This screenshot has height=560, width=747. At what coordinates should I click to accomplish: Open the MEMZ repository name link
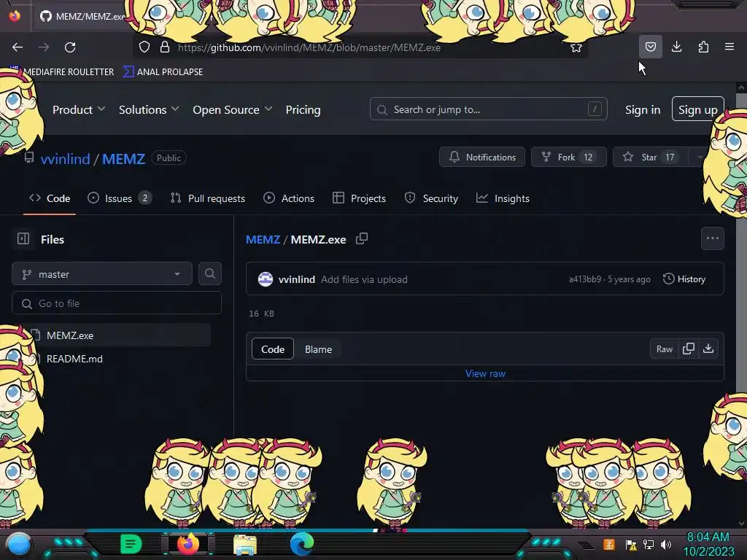point(123,158)
